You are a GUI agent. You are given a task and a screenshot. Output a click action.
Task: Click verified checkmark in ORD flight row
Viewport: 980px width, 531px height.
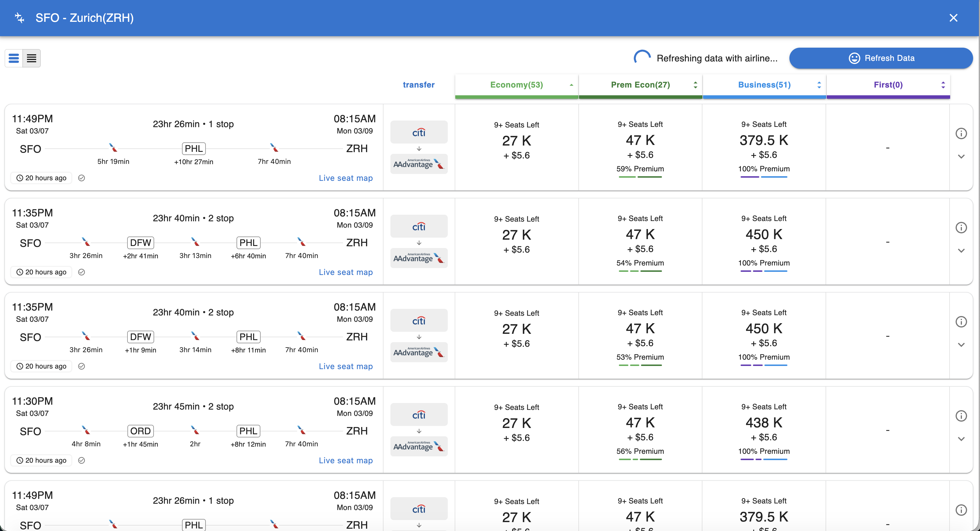pos(82,461)
